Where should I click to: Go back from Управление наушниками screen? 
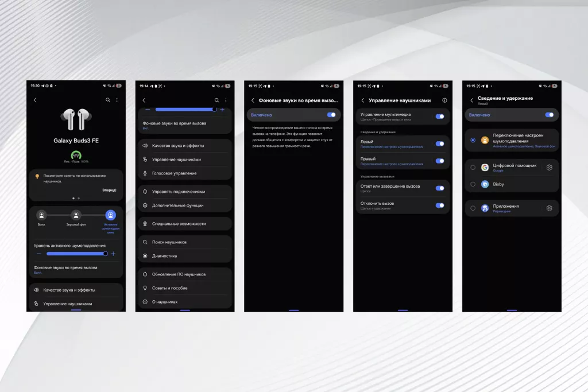363,100
